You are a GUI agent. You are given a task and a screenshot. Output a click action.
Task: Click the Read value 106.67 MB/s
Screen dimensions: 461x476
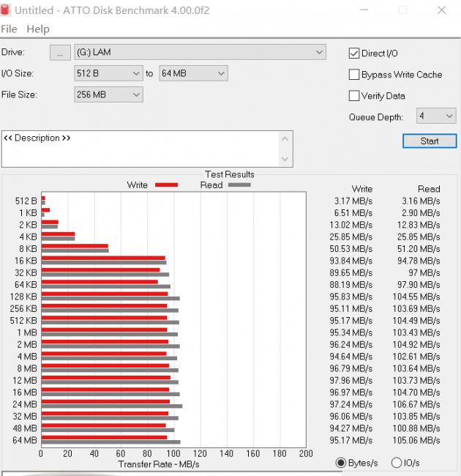(x=416, y=404)
